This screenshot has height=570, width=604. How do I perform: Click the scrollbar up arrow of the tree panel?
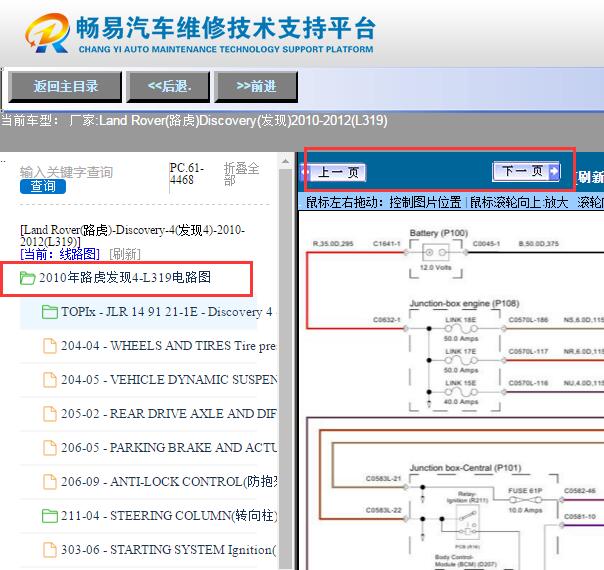click(285, 161)
